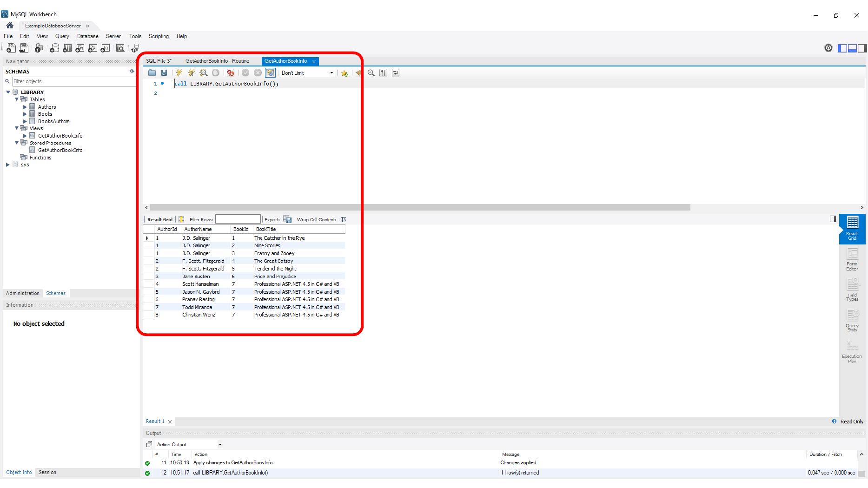868x488 pixels.
Task: Open Field Types side panel
Action: pyautogui.click(x=852, y=290)
